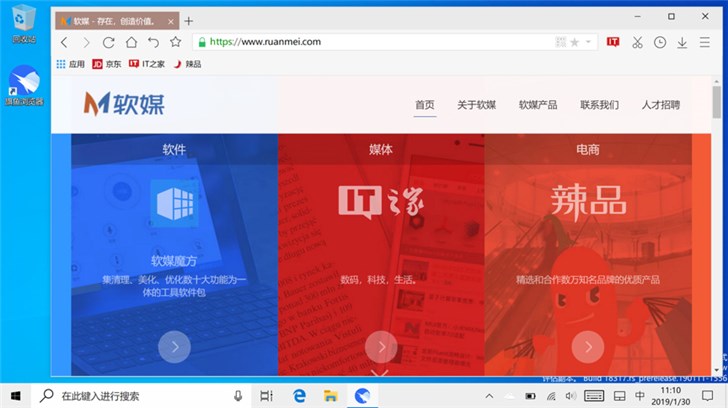Click the volume speaker tray icon
Viewport: 728px width, 408px height.
point(571,396)
